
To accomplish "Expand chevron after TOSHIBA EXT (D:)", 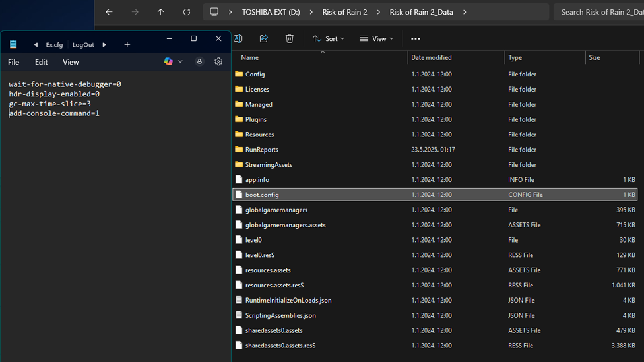I will 311,12.
